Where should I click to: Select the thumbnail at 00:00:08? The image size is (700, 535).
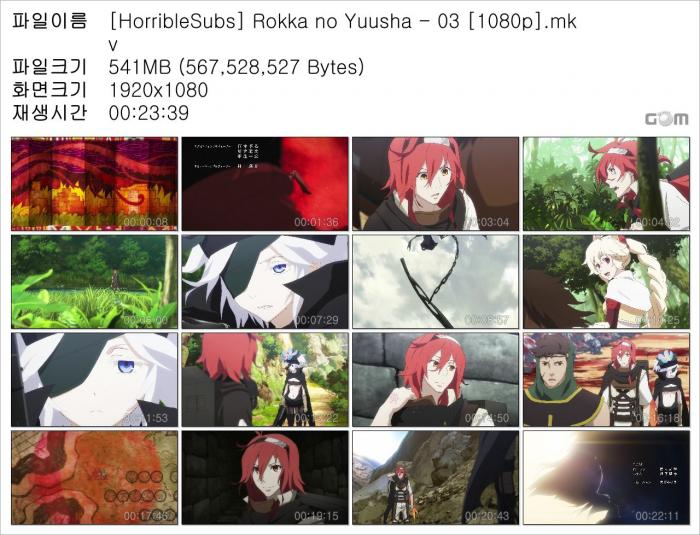click(95, 184)
